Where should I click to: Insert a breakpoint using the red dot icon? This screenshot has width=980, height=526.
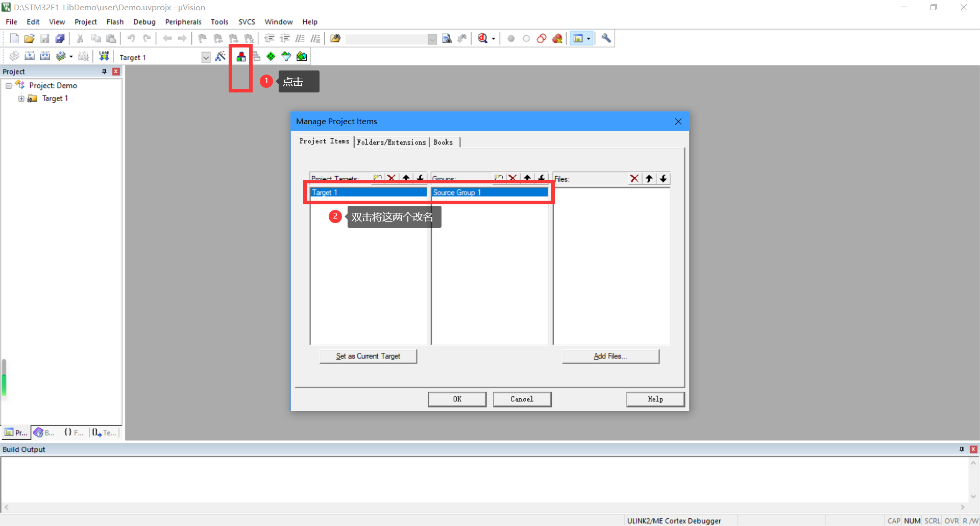pos(511,38)
